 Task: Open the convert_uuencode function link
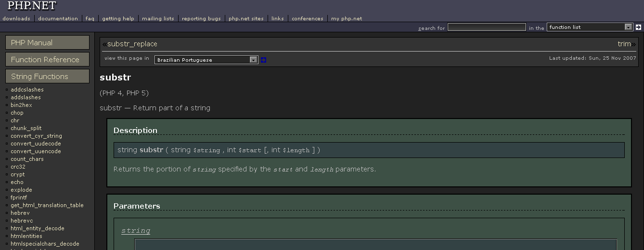pos(36,151)
